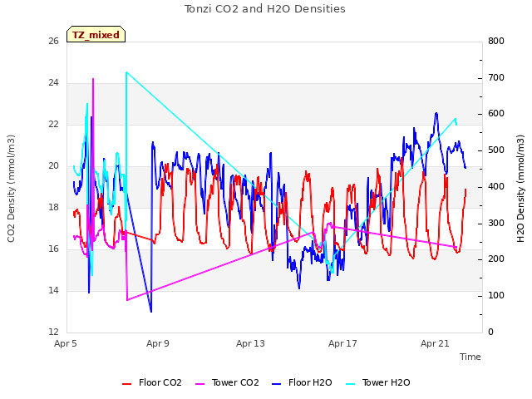Click the 0 value on right axis
The height and width of the screenshot is (399, 532).
pos(491,332)
